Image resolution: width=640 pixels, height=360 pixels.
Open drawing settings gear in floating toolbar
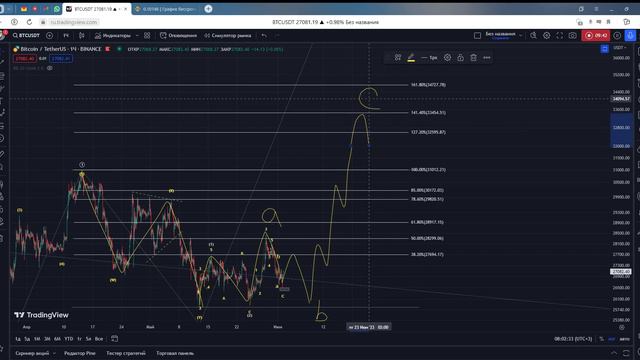[x=447, y=58]
